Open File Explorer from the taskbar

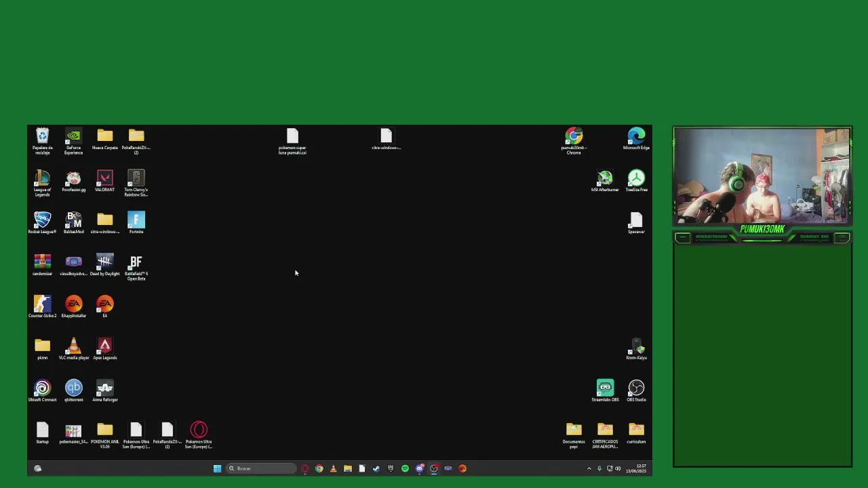pyautogui.click(x=347, y=468)
